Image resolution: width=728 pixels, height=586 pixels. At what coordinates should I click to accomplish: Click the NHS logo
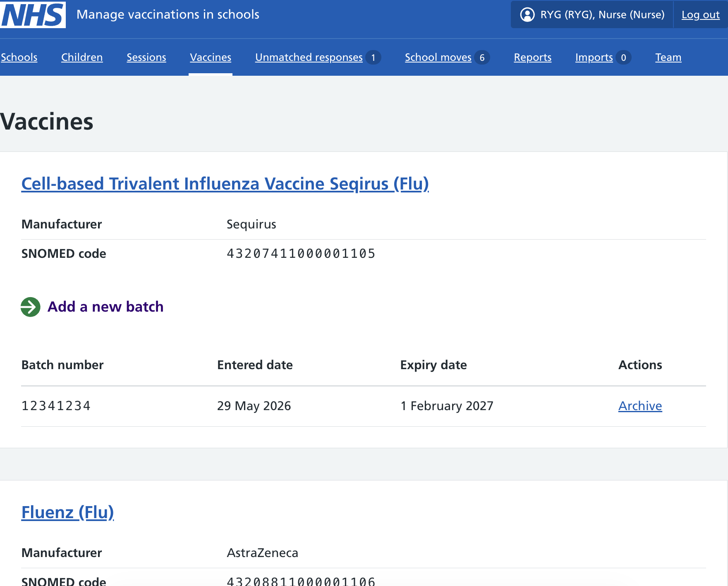click(33, 14)
